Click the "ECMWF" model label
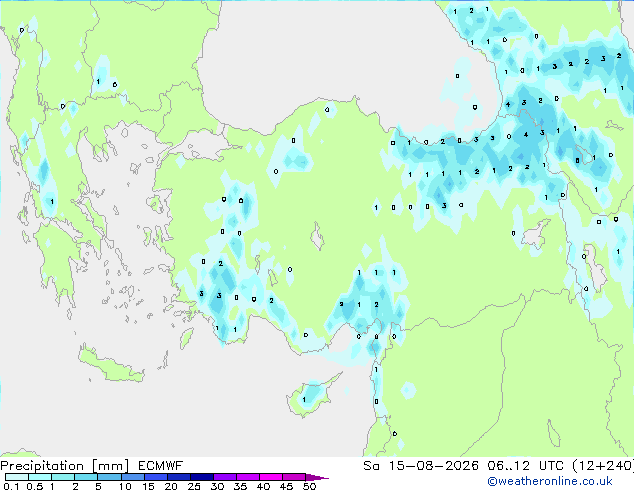 (161, 466)
